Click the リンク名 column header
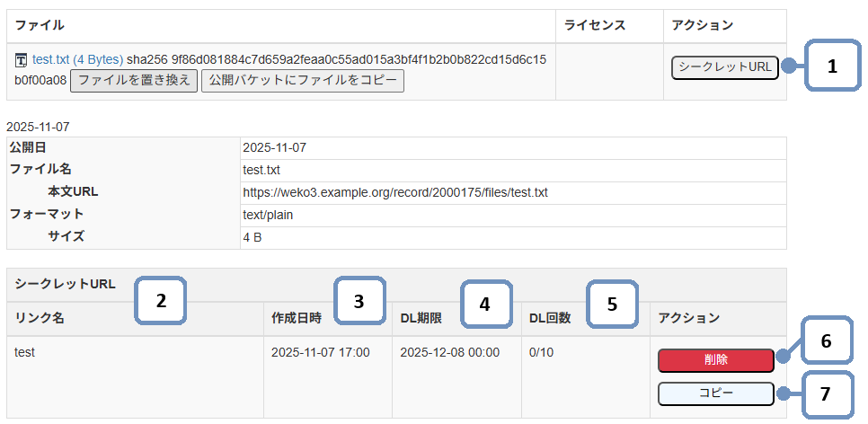 click(40, 318)
